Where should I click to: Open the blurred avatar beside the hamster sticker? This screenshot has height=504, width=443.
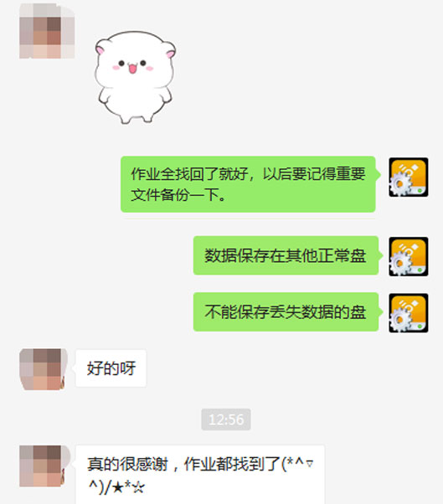pyautogui.click(x=47, y=31)
